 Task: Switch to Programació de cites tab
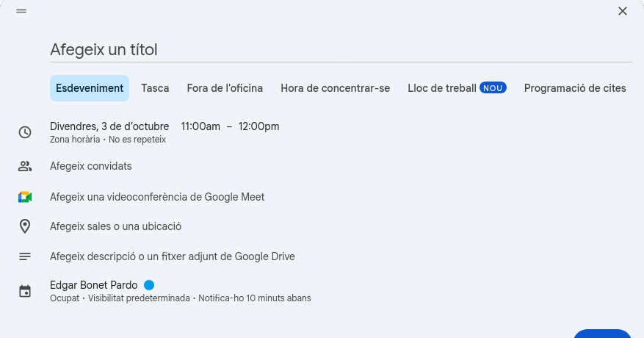pos(575,88)
